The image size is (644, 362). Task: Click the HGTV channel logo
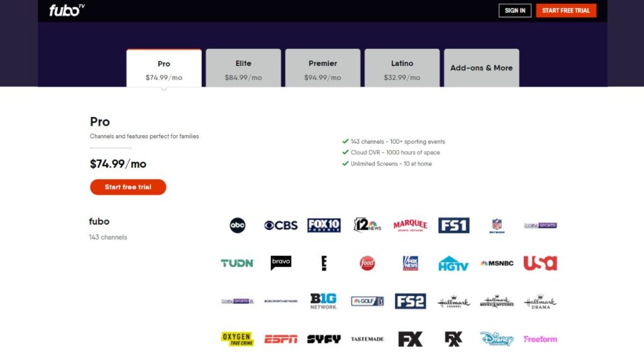click(453, 263)
